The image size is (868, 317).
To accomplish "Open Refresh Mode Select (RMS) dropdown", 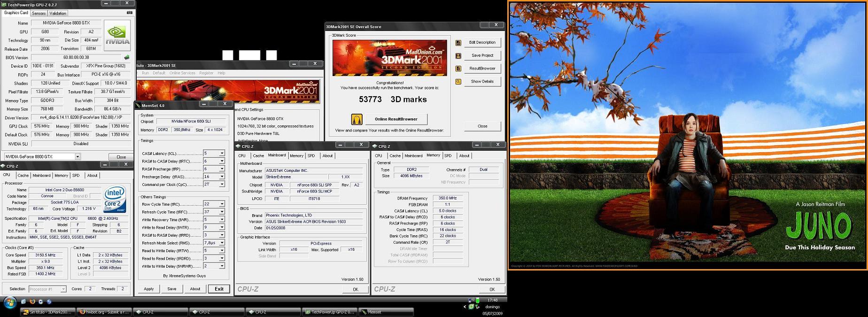I will pyautogui.click(x=222, y=243).
